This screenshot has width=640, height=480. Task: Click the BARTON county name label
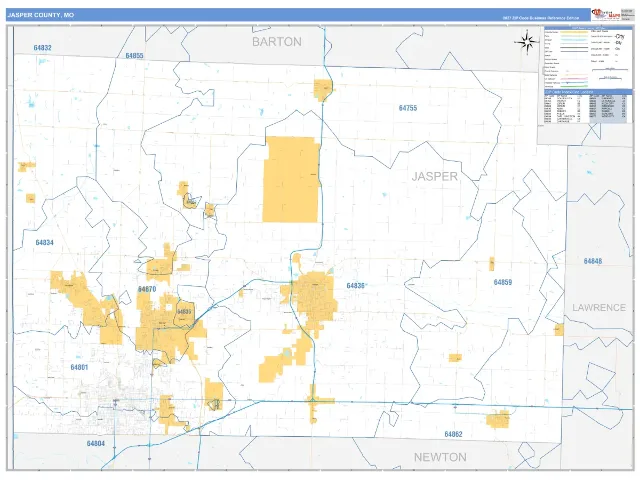[277, 42]
